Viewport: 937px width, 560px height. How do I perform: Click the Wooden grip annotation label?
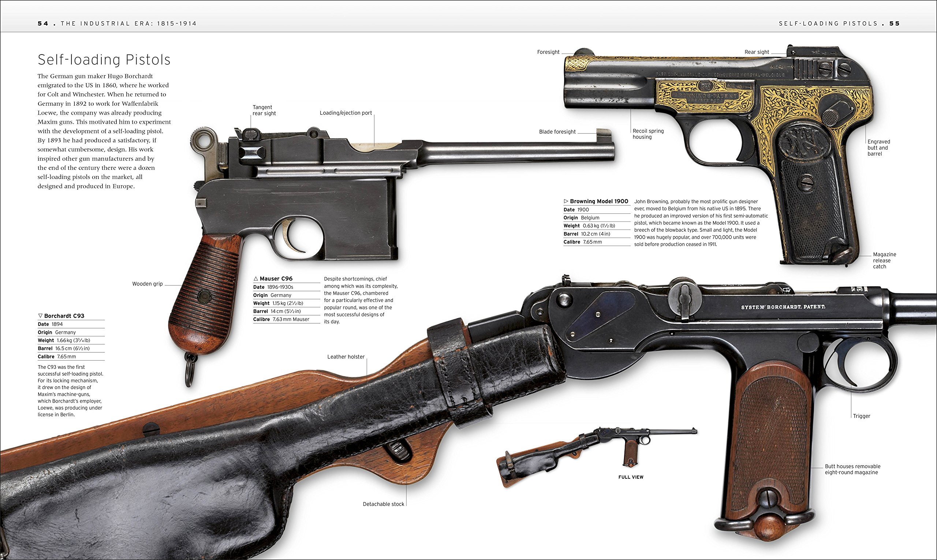[147, 284]
